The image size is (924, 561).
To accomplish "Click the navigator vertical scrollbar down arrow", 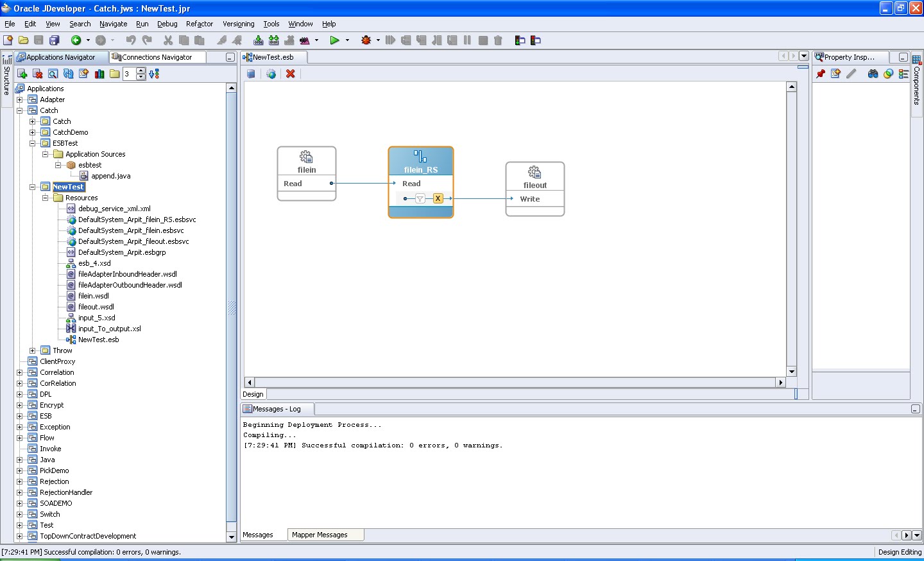I will coord(232,537).
